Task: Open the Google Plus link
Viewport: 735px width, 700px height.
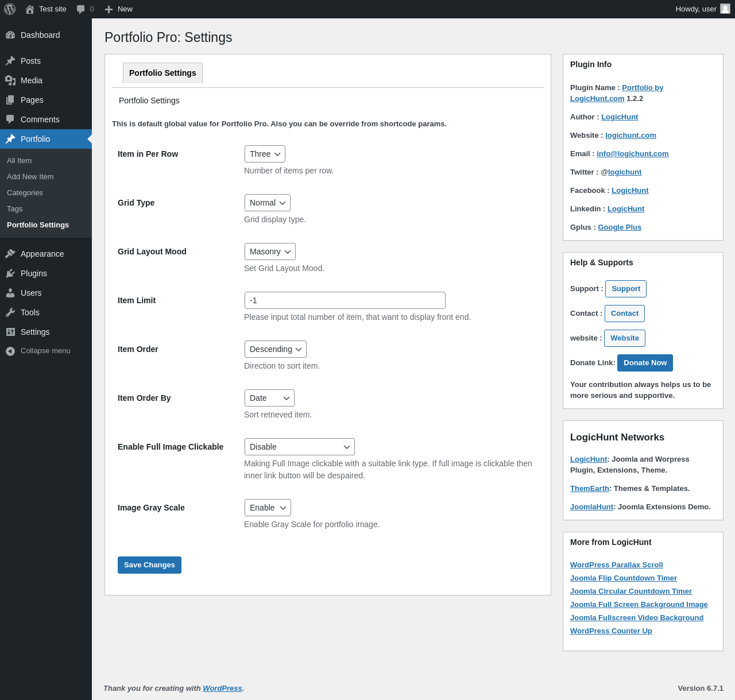Action: [x=620, y=227]
